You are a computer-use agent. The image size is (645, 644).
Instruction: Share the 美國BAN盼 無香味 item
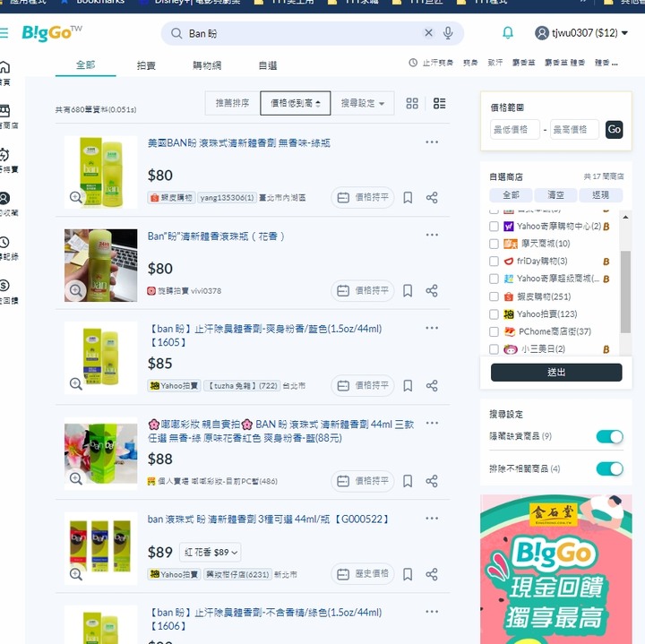432,198
